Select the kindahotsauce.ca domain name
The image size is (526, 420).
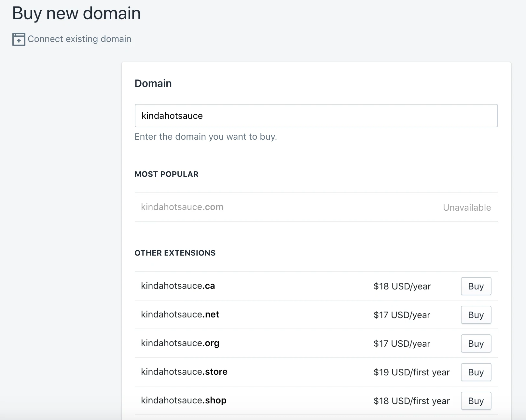pos(178,286)
